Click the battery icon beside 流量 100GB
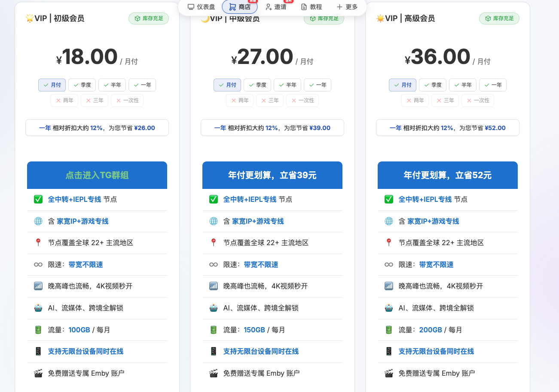559x392 pixels. (x=38, y=330)
